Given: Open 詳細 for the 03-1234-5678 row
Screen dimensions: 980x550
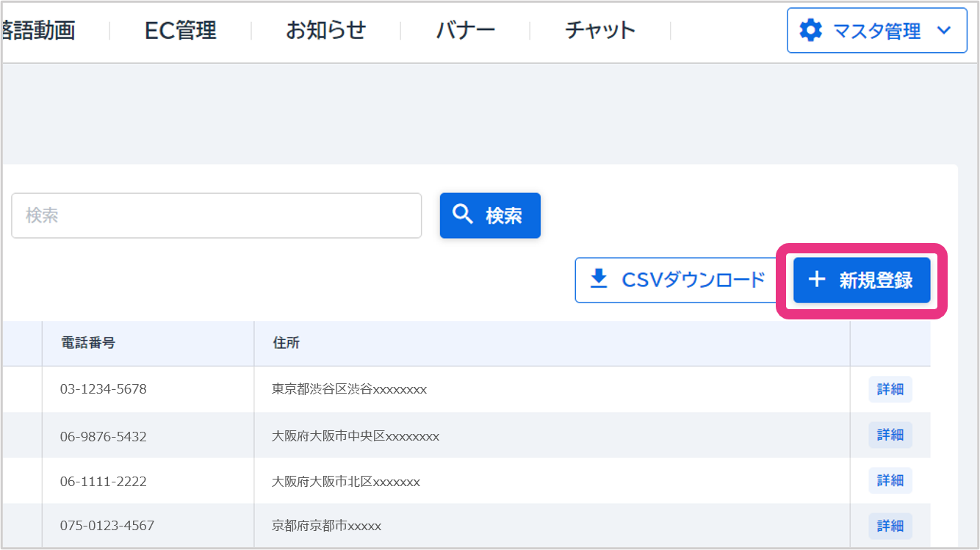Looking at the screenshot, I should click(x=890, y=389).
